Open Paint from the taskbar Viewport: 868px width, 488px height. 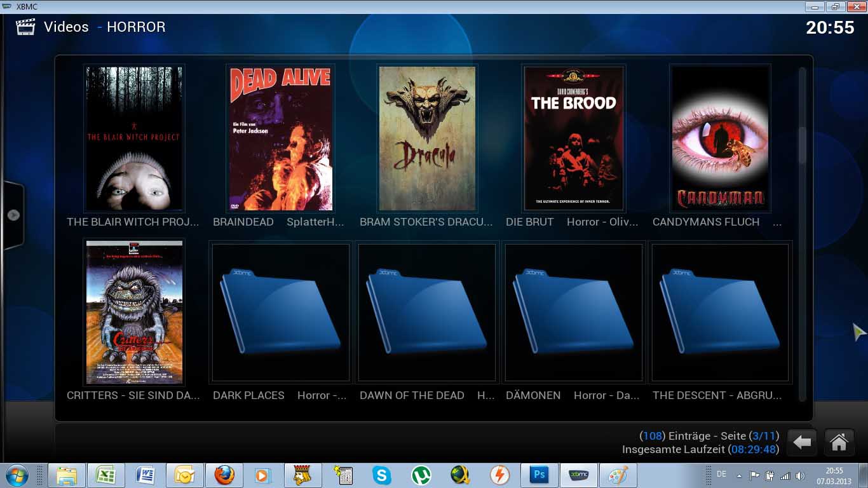[617, 475]
